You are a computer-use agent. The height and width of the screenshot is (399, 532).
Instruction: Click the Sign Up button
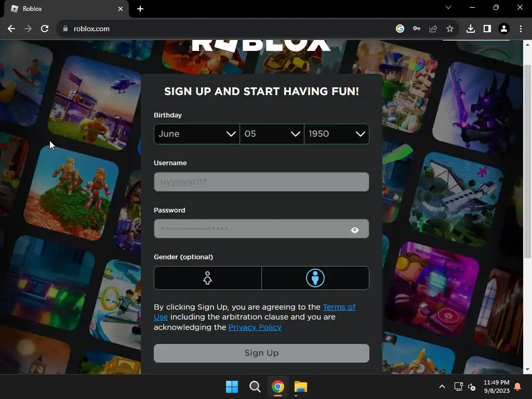pyautogui.click(x=261, y=353)
